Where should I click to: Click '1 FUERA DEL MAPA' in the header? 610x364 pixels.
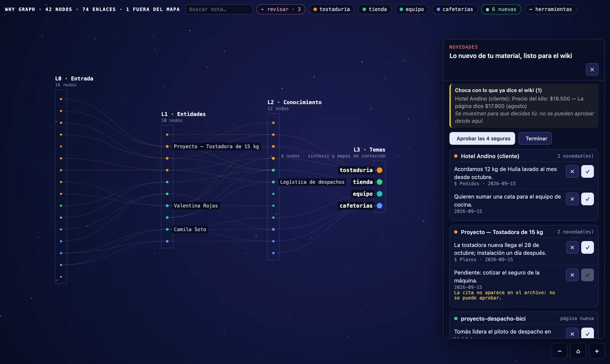tap(153, 9)
